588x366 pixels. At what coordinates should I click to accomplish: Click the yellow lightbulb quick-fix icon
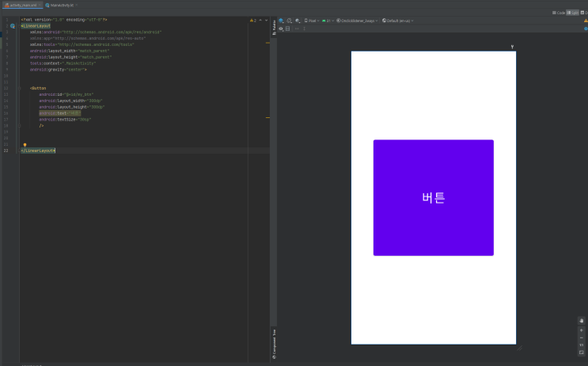coord(25,145)
